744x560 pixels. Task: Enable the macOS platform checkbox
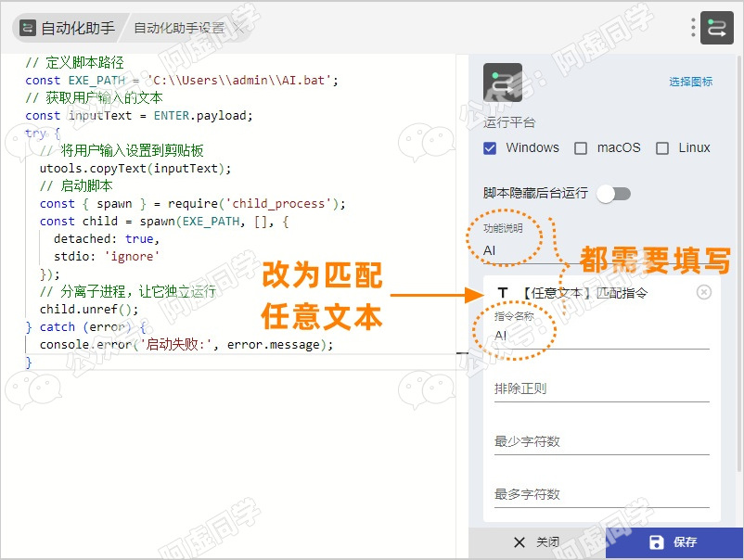[x=581, y=148]
